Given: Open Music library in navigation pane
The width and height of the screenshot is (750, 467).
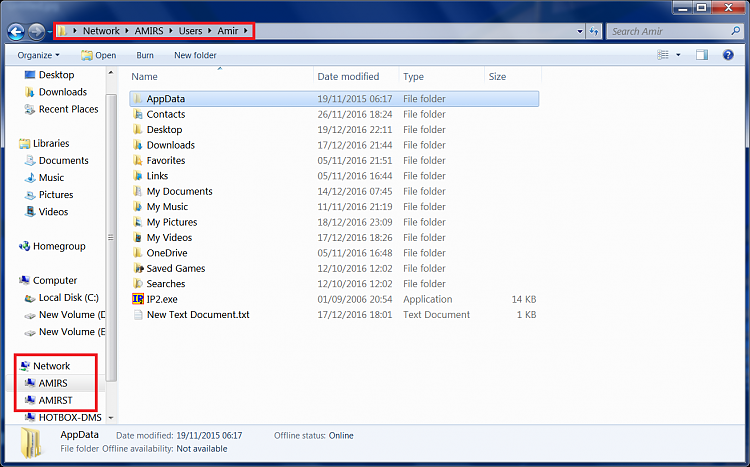Looking at the screenshot, I should pyautogui.click(x=51, y=178).
